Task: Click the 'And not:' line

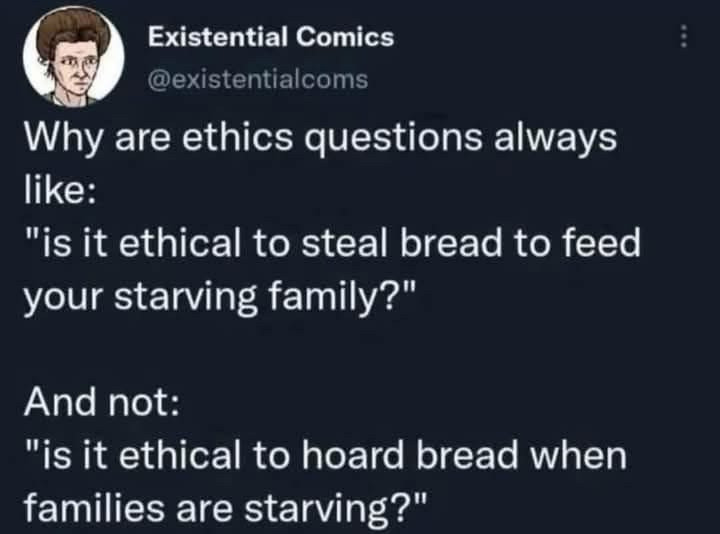Action: tap(101, 400)
